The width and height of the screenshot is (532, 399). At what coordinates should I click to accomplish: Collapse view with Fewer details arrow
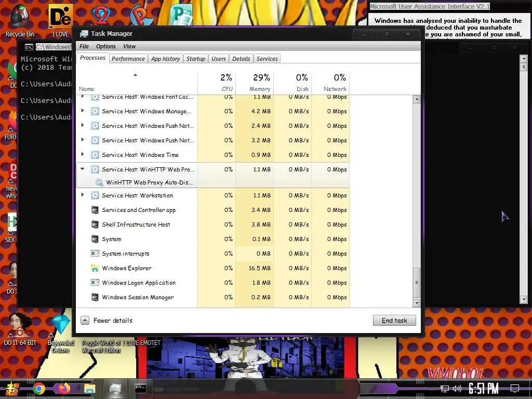click(85, 320)
